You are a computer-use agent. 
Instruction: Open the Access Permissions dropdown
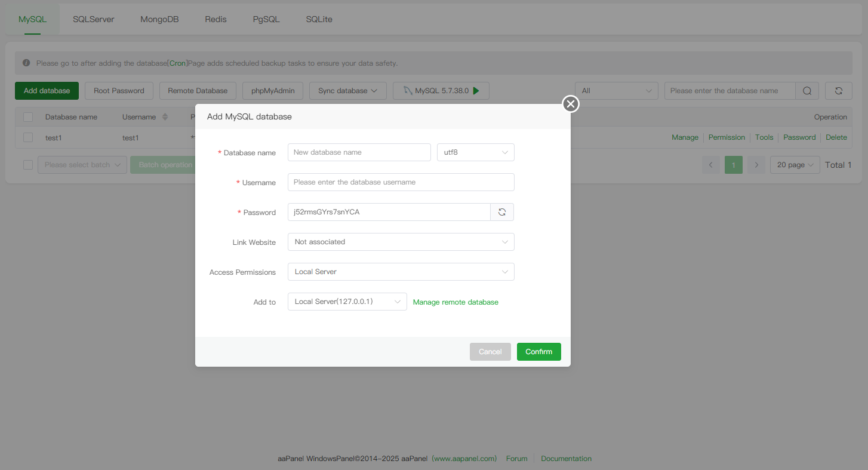coord(401,272)
